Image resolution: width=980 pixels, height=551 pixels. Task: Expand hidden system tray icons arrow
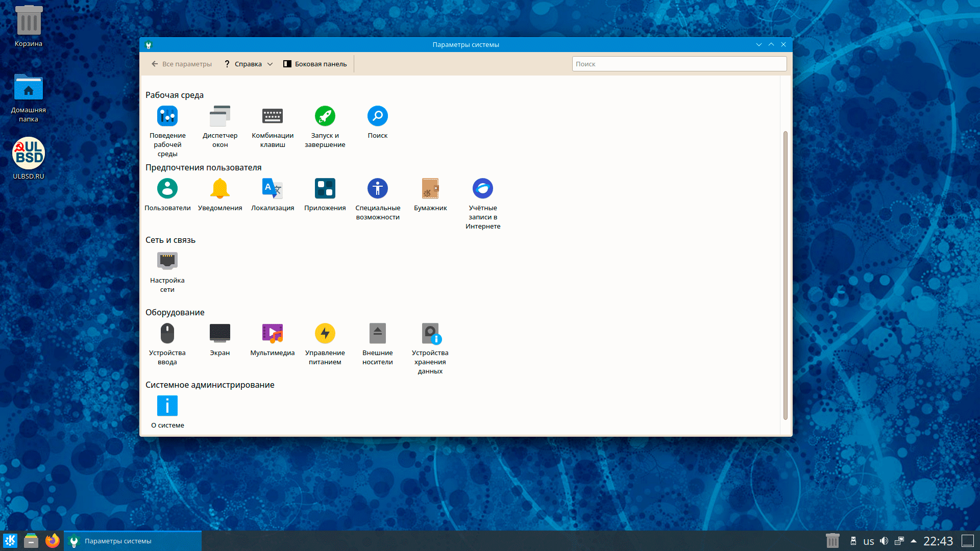pos(914,541)
